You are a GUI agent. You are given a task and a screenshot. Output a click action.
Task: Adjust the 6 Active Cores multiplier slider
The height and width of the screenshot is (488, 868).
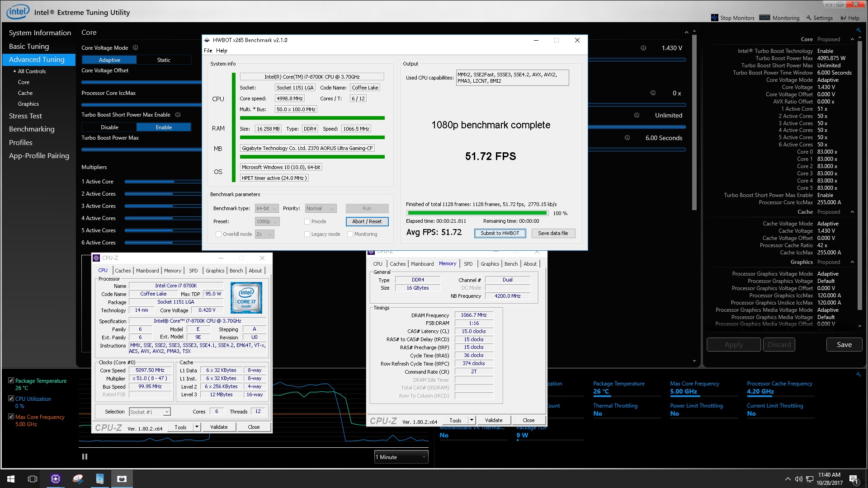[x=163, y=243]
